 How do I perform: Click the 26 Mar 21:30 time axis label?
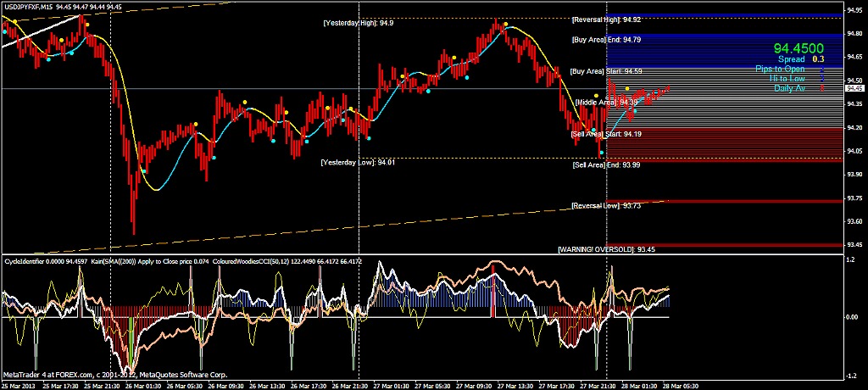pos(350,385)
